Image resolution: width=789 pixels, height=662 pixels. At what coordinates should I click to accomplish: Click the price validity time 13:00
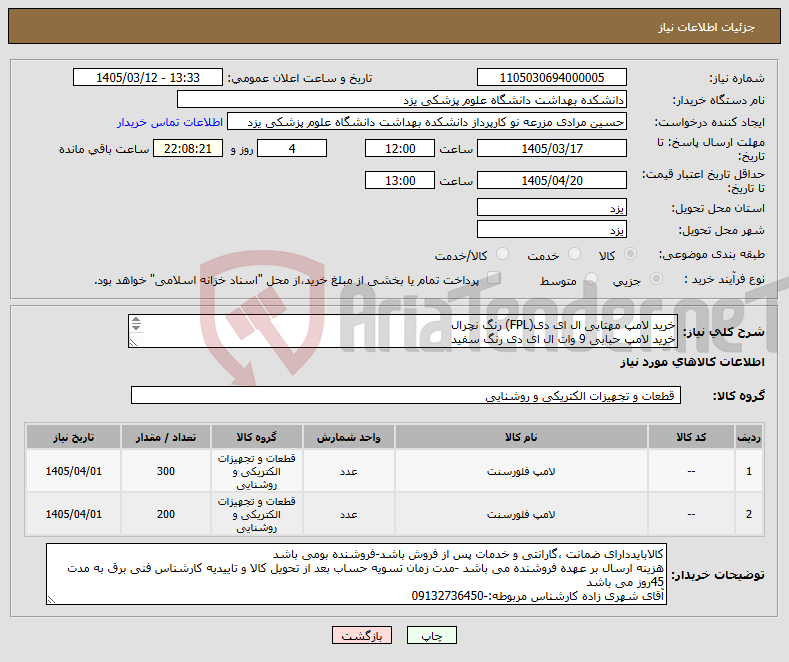[x=400, y=180]
